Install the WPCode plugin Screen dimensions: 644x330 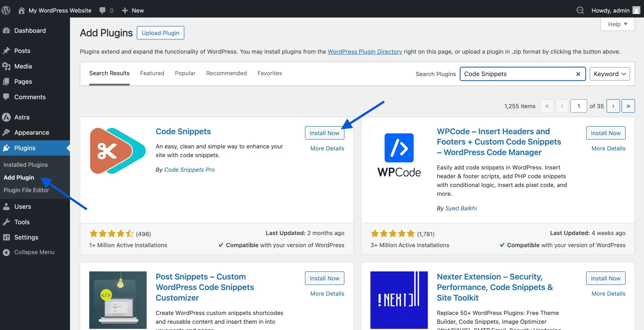click(x=606, y=133)
